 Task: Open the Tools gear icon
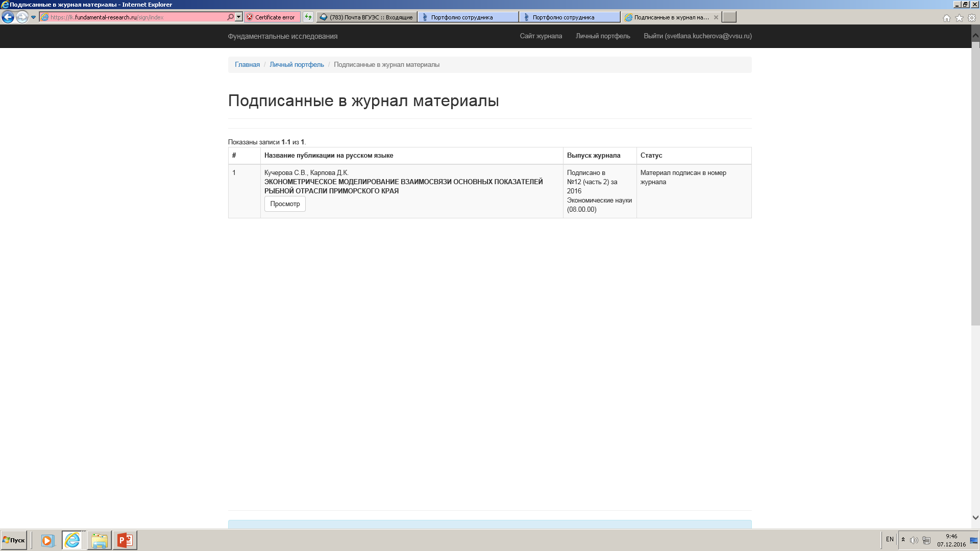(972, 18)
